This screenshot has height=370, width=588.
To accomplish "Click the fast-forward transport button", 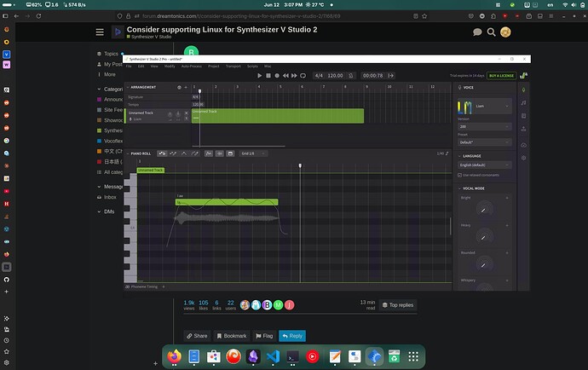I will 294,75.
